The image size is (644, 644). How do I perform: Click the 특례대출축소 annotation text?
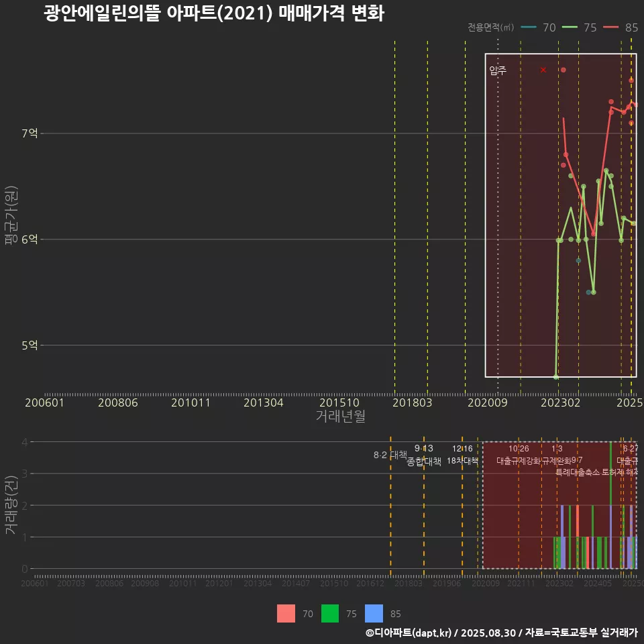(578, 472)
